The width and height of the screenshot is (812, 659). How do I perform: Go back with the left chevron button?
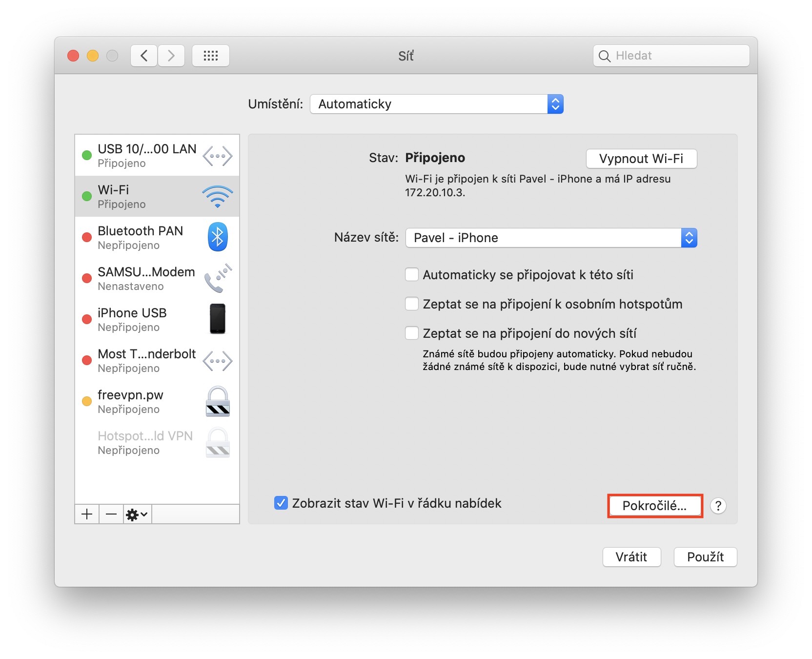[x=144, y=56]
